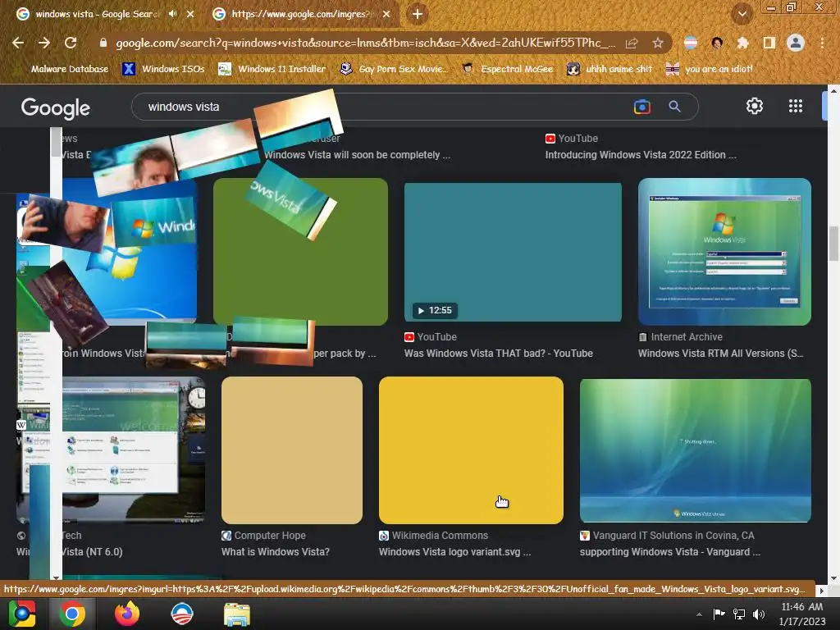Open the network tray icon

click(x=739, y=614)
